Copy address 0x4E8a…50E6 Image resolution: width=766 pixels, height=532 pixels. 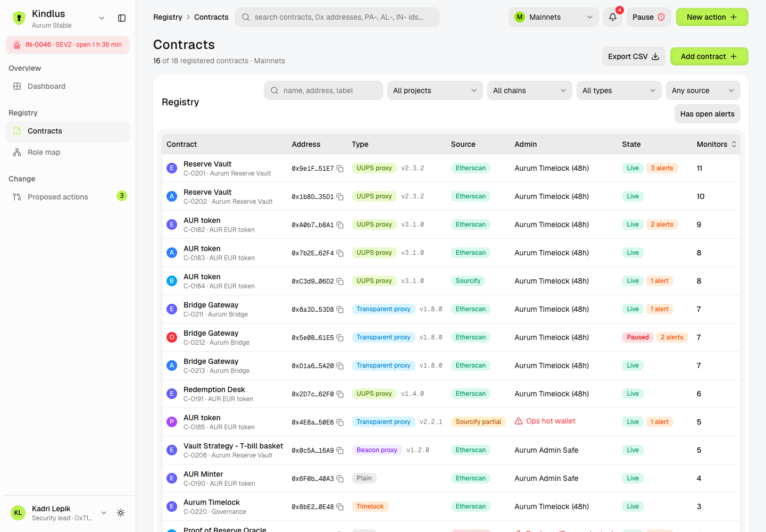(340, 422)
